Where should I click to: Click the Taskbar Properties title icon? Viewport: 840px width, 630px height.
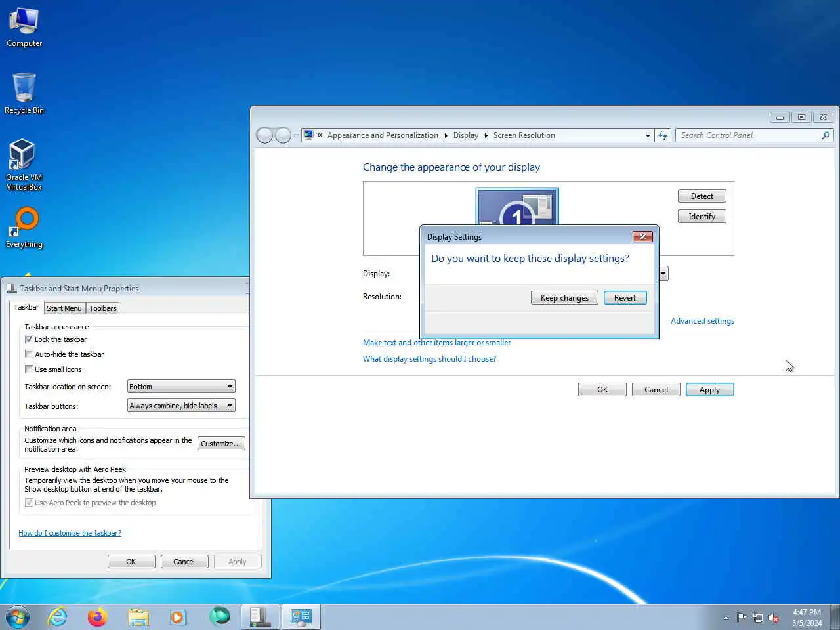click(11, 288)
